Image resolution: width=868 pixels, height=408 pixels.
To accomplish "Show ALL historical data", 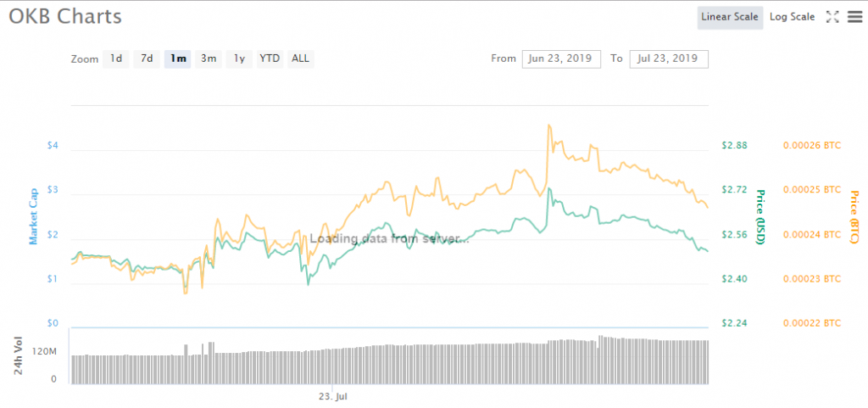I will (301, 59).
